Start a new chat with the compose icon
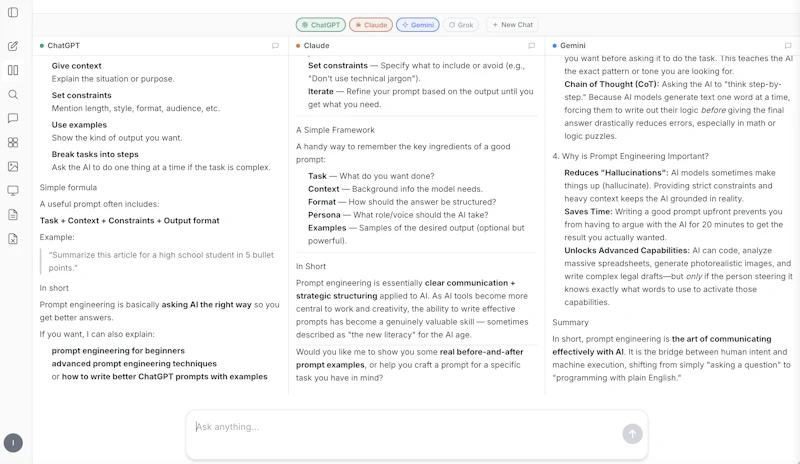Viewport: 800px width, 464px height. 13,46
